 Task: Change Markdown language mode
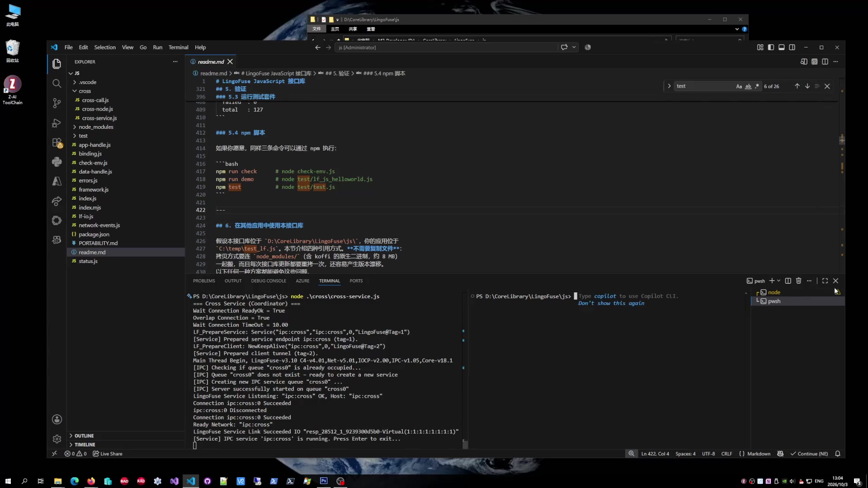[759, 454]
